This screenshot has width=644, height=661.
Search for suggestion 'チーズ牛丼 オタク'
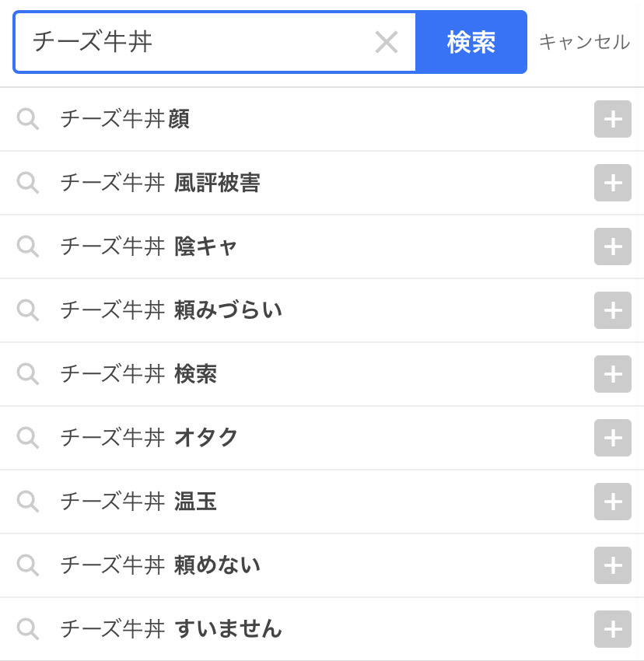click(x=149, y=438)
